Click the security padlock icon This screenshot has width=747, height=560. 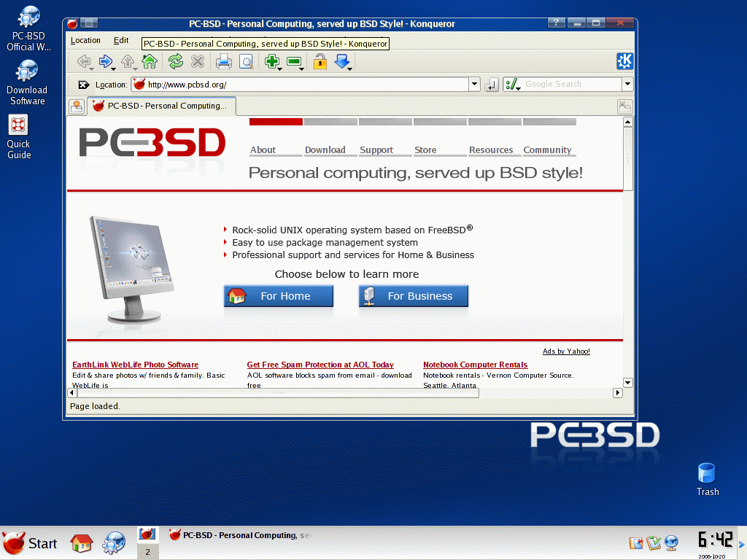click(x=320, y=61)
